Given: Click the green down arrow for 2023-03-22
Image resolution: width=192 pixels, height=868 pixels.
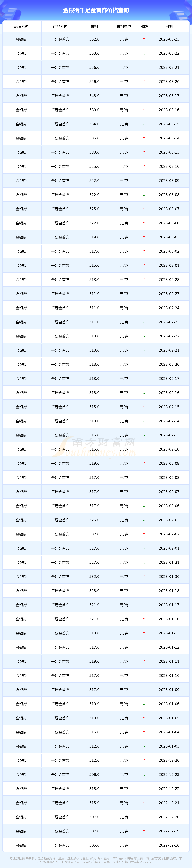Looking at the screenshot, I should click(144, 54).
